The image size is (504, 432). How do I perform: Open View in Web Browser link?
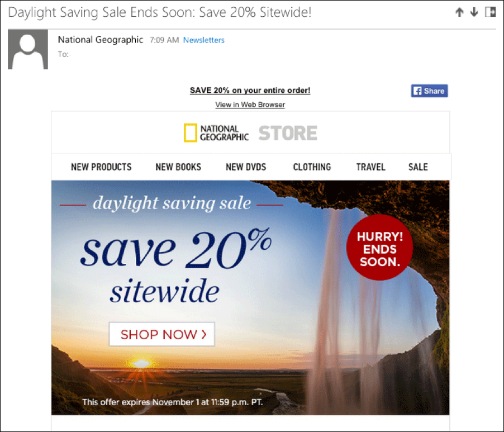coord(250,105)
